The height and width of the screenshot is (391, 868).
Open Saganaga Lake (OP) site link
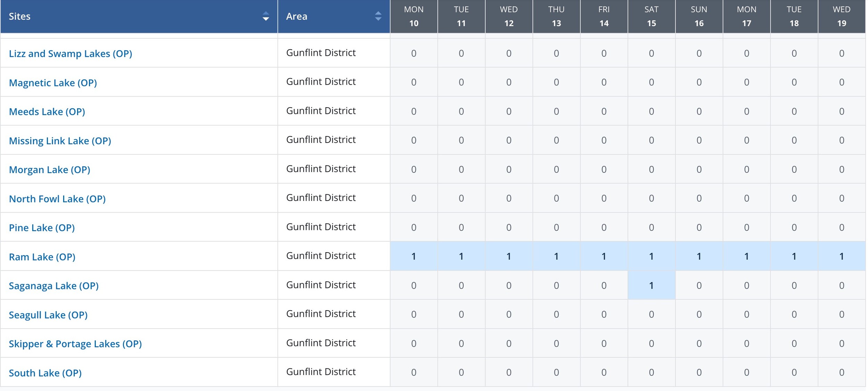point(54,286)
